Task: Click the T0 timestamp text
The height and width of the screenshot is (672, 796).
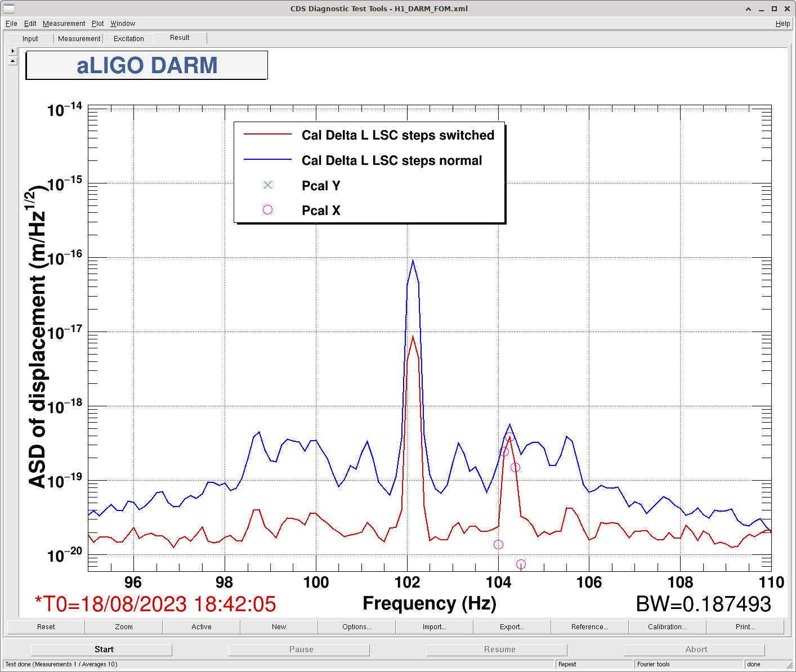Action: (155, 604)
